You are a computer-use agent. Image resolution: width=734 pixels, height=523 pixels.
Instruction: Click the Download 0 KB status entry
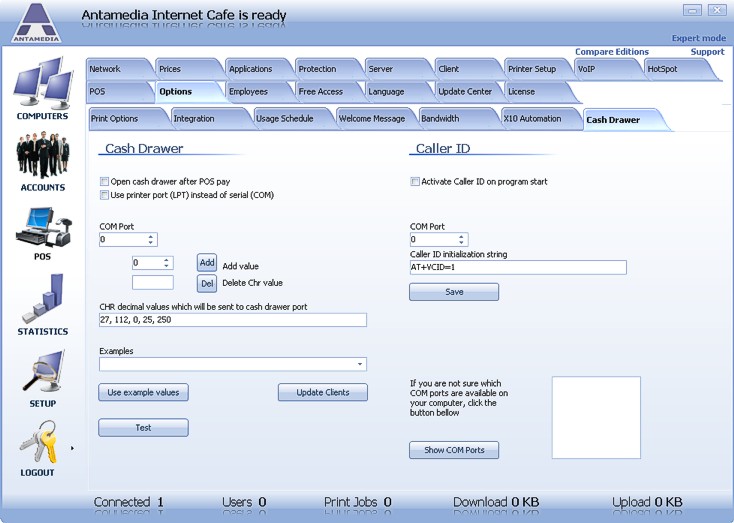coord(496,502)
